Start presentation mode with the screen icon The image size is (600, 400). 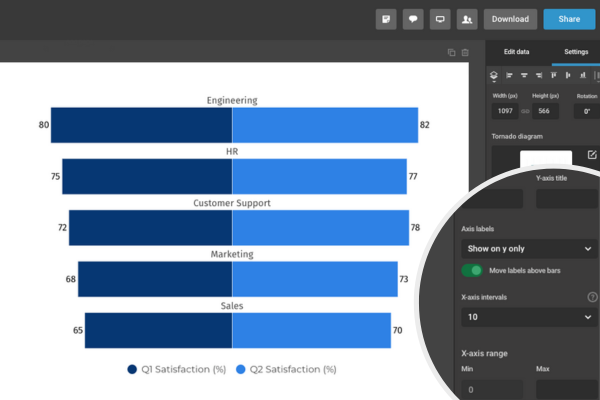440,19
